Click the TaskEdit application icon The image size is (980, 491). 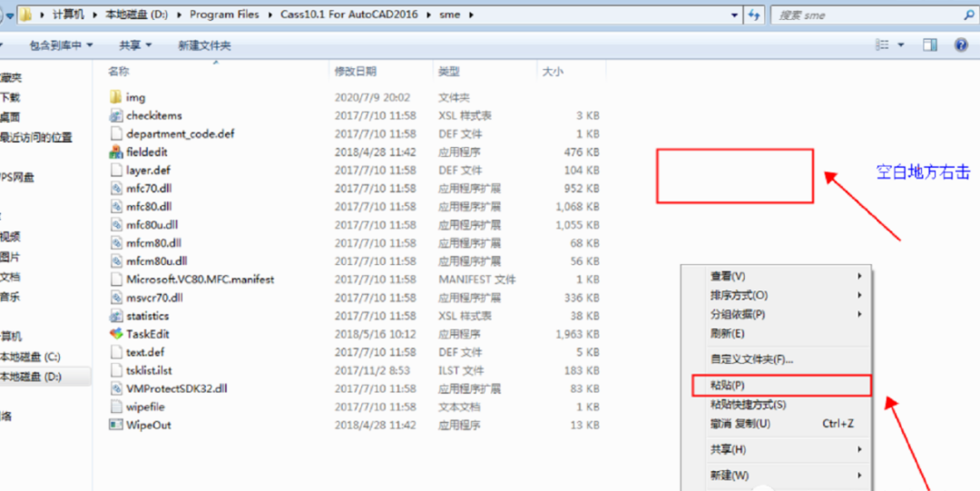pyautogui.click(x=115, y=334)
